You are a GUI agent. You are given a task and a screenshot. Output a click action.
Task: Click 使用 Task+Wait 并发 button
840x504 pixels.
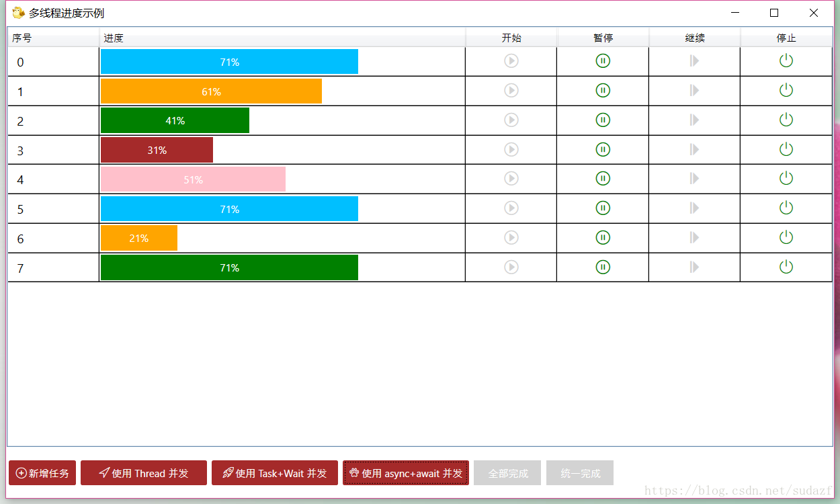[x=275, y=473]
